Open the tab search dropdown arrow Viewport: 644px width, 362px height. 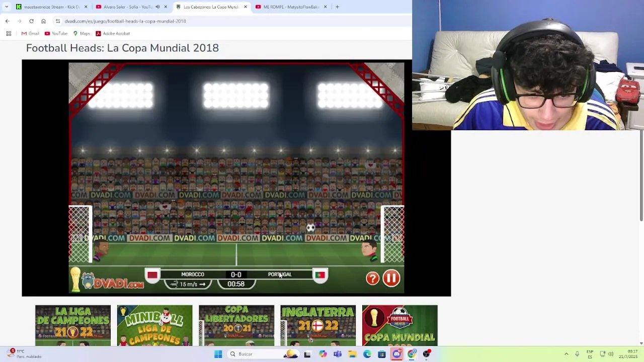click(x=7, y=7)
